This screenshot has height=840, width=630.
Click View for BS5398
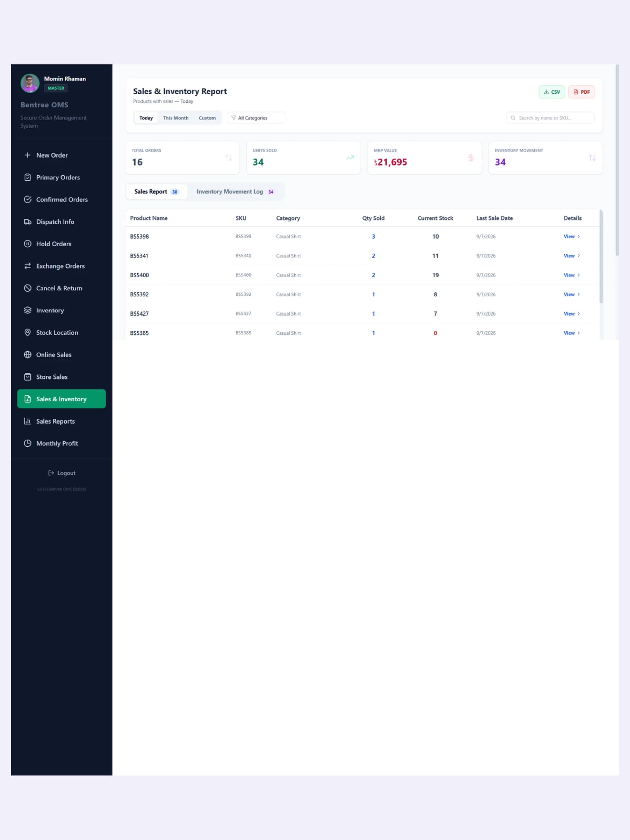[x=572, y=236]
